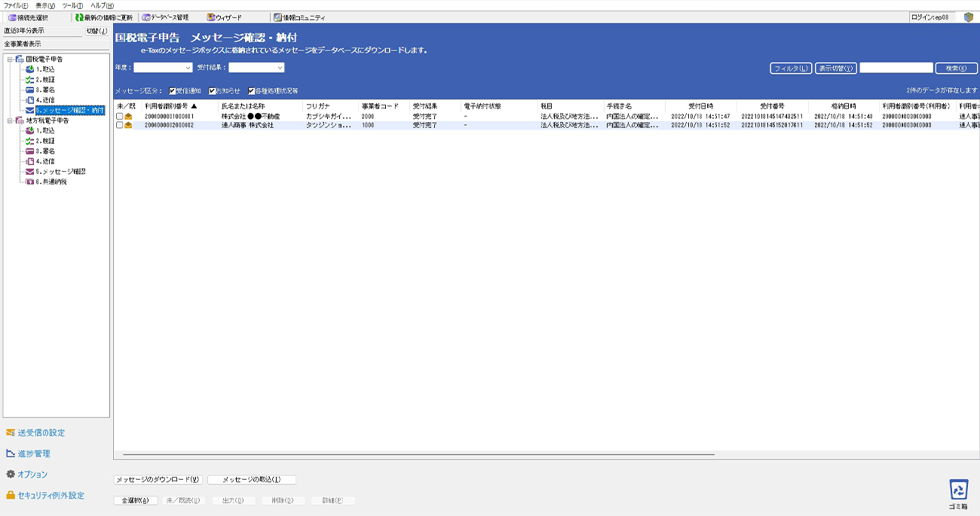The height and width of the screenshot is (516, 980).
Task: Click the search text field beside 検索
Action: [896, 68]
